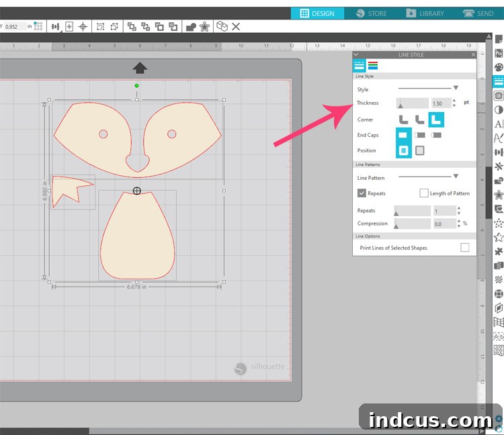Open the Rhinestones dotted icon

pos(499,223)
